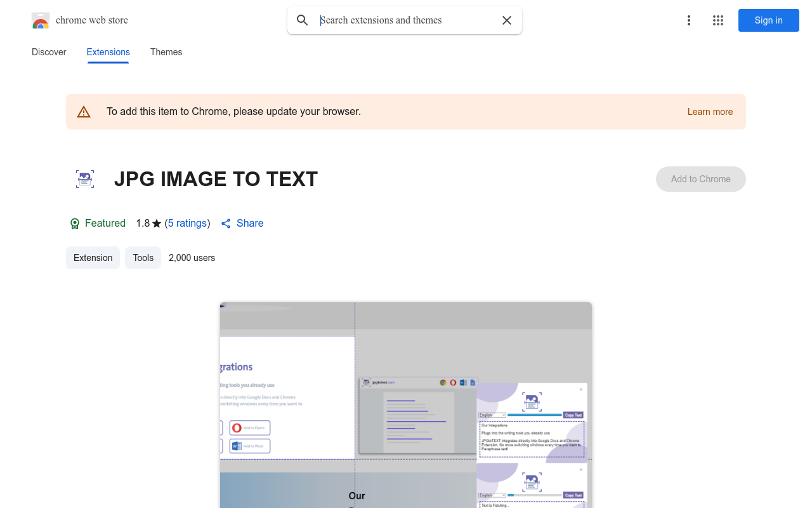Open the Google apps grid

point(718,20)
